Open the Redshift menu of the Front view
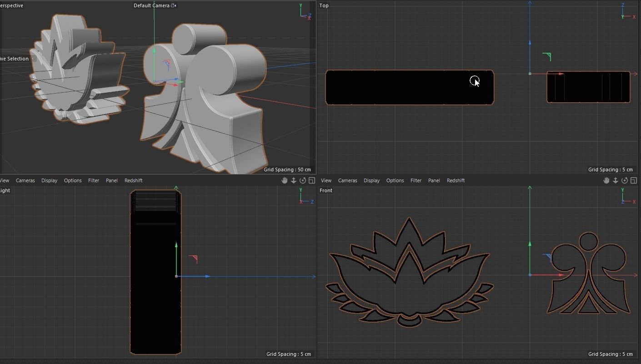Viewport: 641px width, 364px height. tap(456, 180)
